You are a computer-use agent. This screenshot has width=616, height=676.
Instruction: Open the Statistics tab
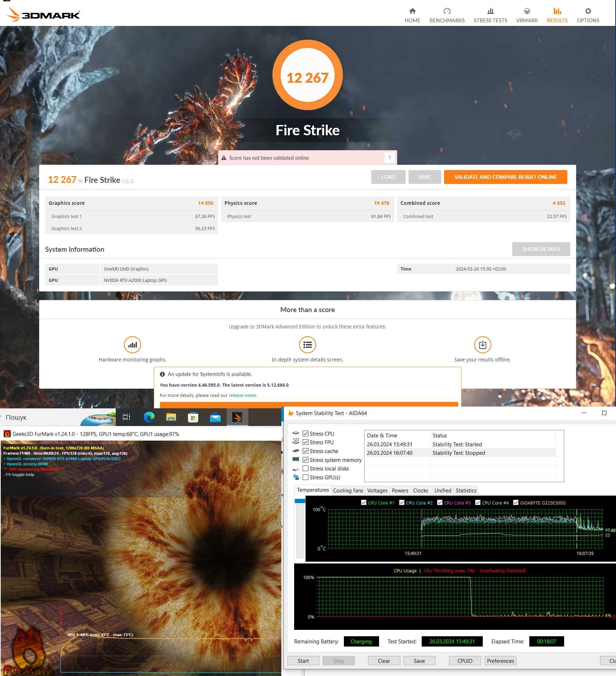(466, 490)
